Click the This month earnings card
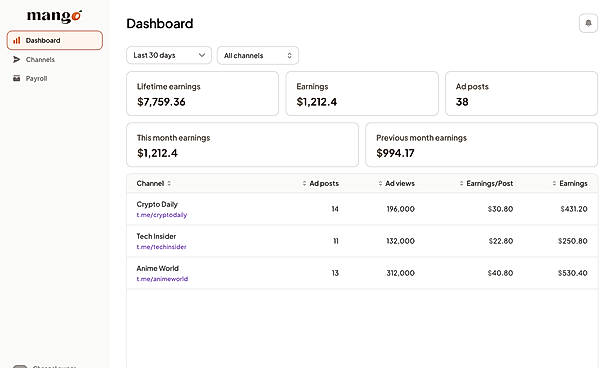 point(242,145)
